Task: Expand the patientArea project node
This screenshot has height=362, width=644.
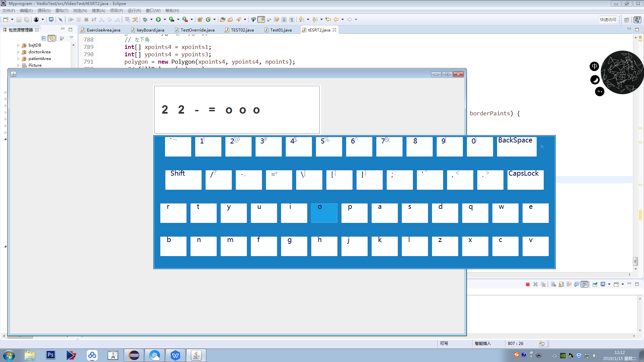Action: point(18,59)
